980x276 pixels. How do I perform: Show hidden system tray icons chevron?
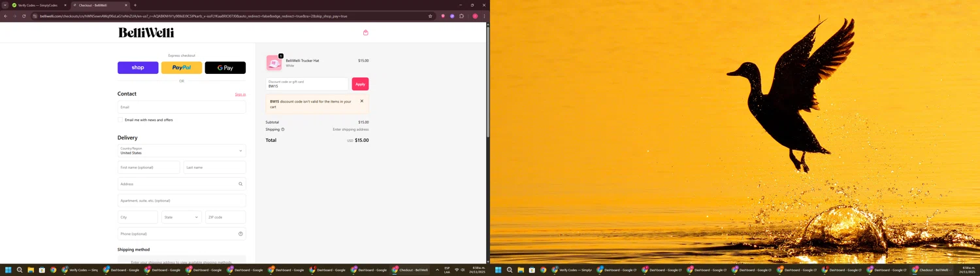point(437,269)
